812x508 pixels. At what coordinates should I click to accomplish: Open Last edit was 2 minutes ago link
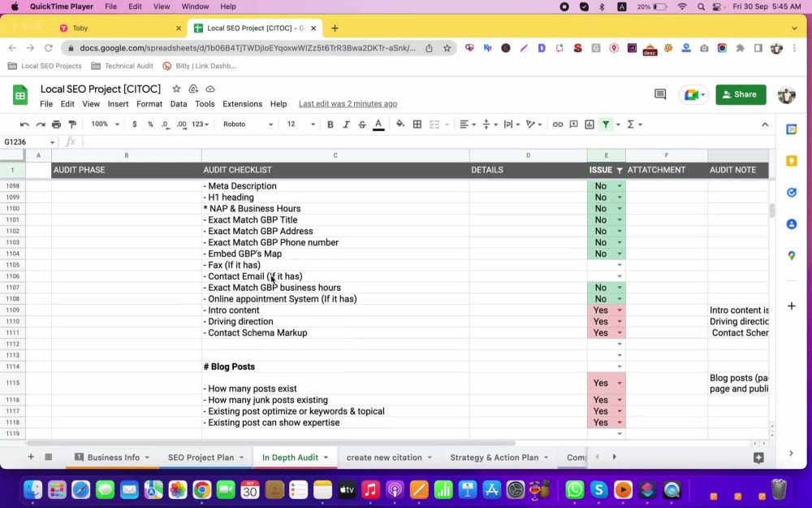click(x=348, y=104)
